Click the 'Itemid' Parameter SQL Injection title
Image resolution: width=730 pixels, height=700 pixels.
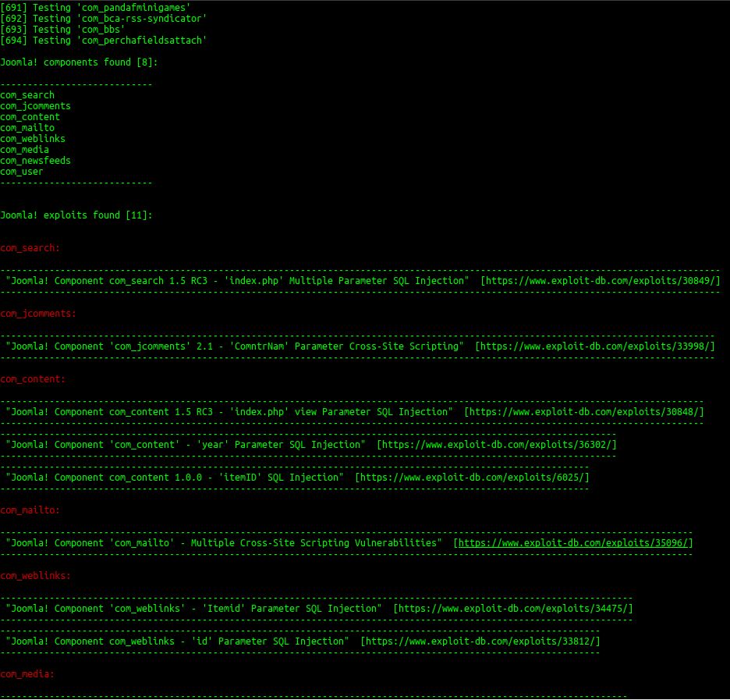(193, 609)
